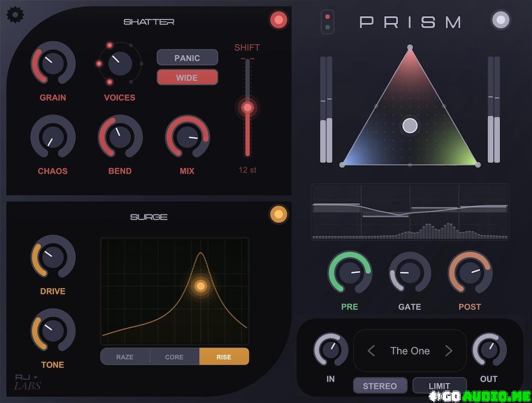Click the 12 st shift value
The height and width of the screenshot is (403, 532).
[x=247, y=170]
